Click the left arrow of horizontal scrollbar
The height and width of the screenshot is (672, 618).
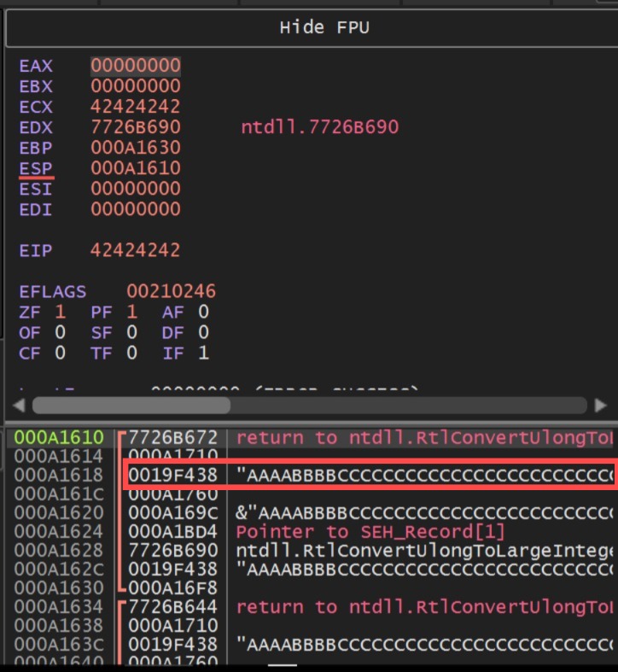pos(19,405)
